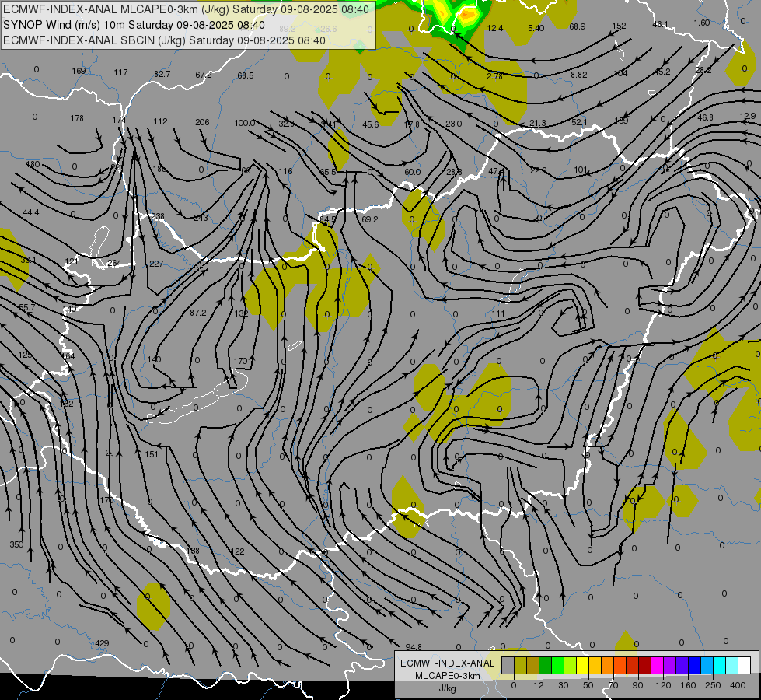Image resolution: width=761 pixels, height=700 pixels.
Task: Click the SYNOP Wind 10m title line
Action: pyautogui.click(x=134, y=25)
